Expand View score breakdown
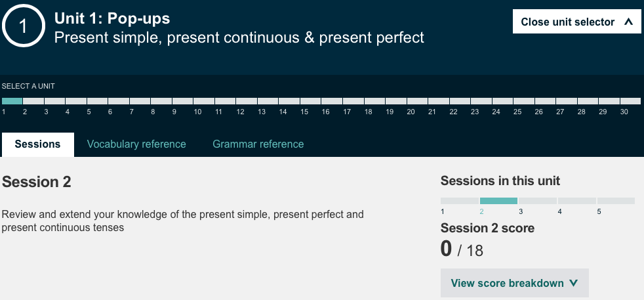The image size is (644, 300). point(514,283)
